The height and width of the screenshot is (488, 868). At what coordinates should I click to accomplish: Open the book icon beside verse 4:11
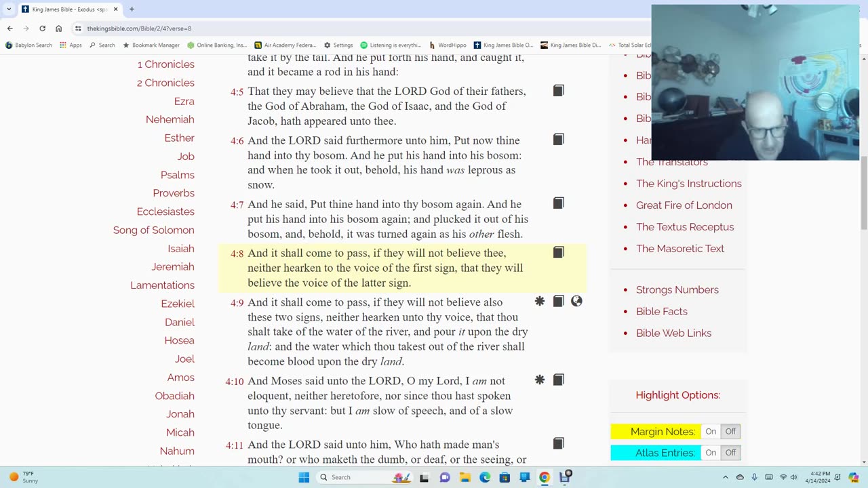[558, 444]
